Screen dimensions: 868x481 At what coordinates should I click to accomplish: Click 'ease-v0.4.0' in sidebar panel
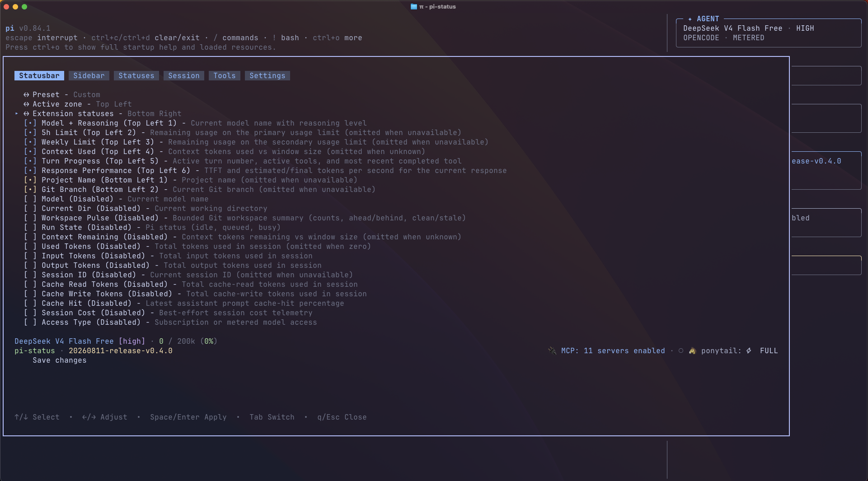[816, 161]
